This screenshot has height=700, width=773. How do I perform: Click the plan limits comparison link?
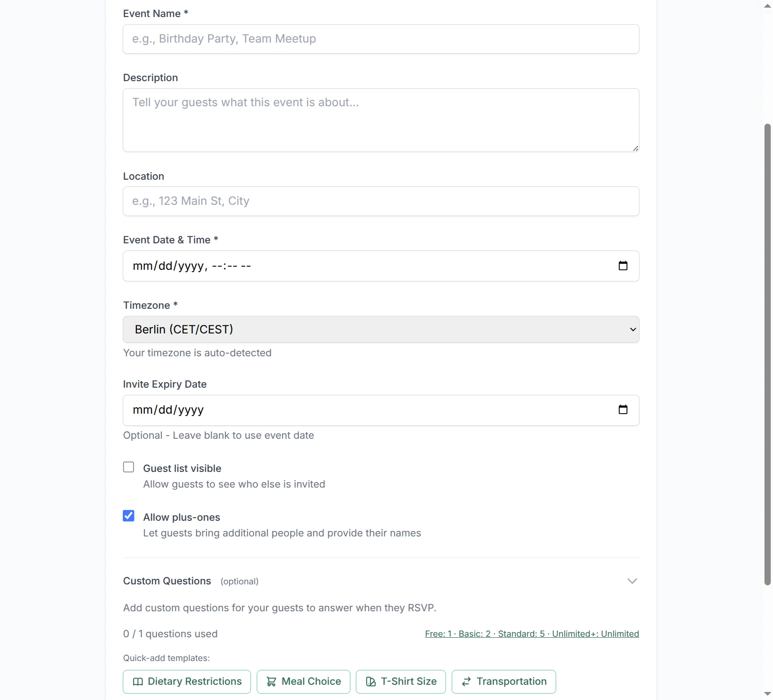tap(532, 634)
